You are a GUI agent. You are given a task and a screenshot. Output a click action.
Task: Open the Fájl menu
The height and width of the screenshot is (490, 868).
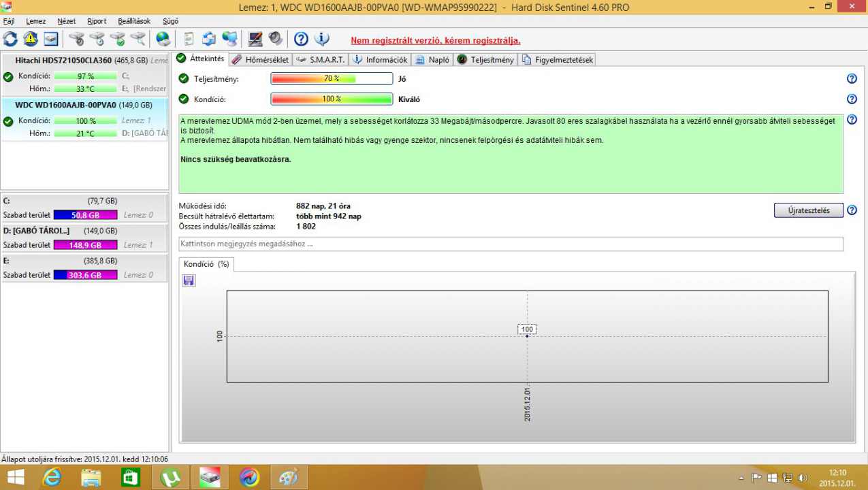click(x=9, y=21)
